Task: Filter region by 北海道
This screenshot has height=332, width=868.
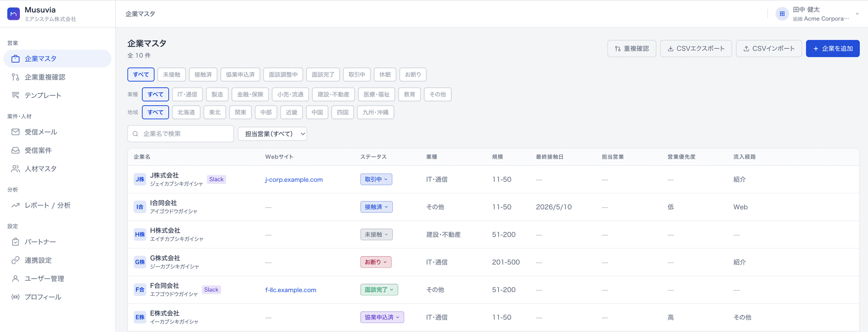Action: pyautogui.click(x=186, y=112)
